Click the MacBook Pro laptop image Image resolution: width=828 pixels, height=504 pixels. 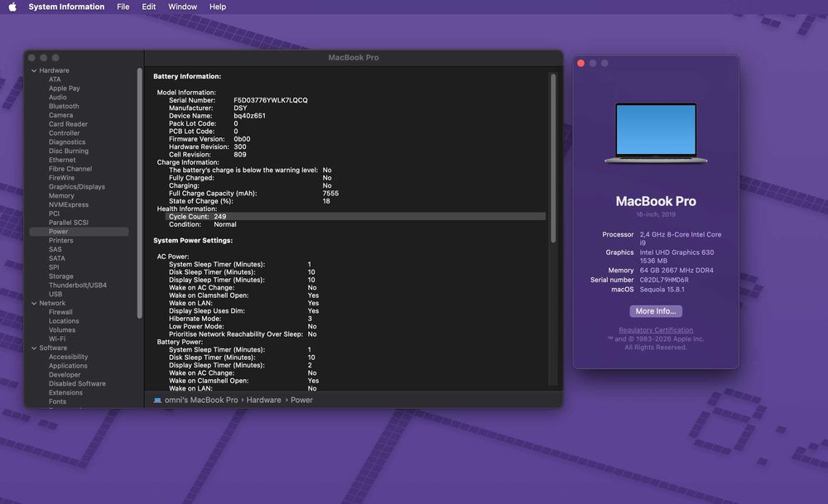656,133
